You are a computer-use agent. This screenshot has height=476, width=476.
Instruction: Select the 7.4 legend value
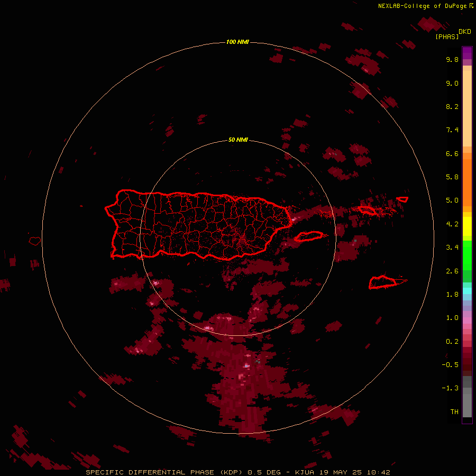coord(452,130)
